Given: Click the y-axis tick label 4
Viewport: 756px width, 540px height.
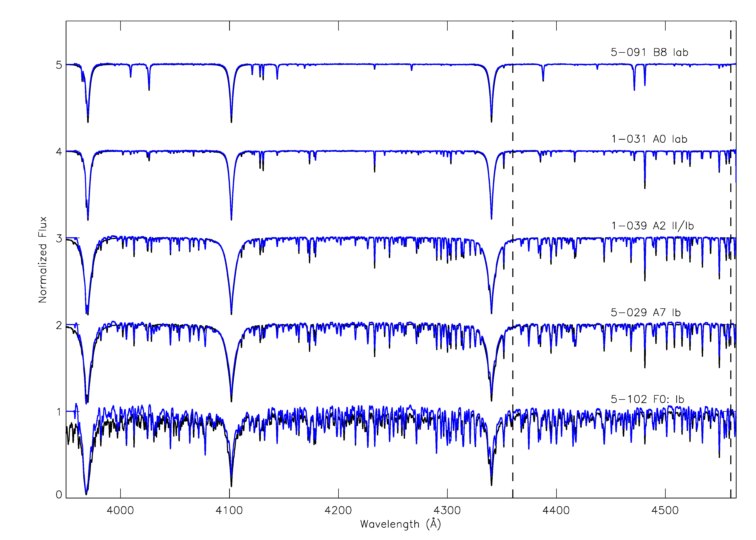Looking at the screenshot, I should 59,152.
